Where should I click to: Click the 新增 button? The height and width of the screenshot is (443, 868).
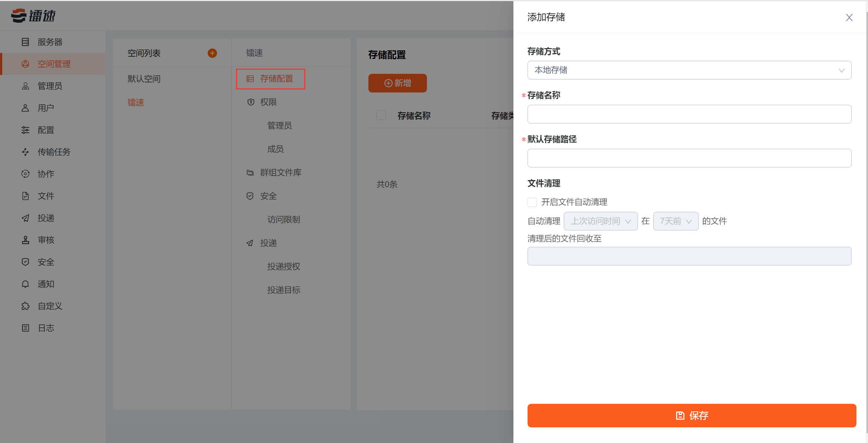[x=397, y=83]
